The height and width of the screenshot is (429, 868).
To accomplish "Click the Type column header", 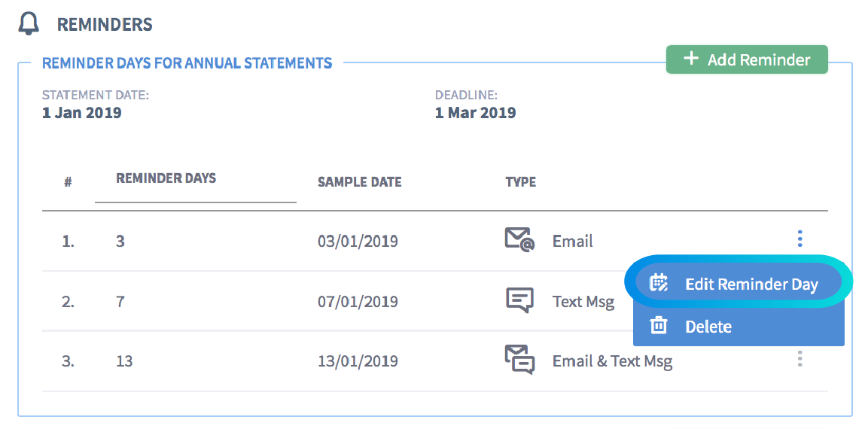I will click(520, 182).
